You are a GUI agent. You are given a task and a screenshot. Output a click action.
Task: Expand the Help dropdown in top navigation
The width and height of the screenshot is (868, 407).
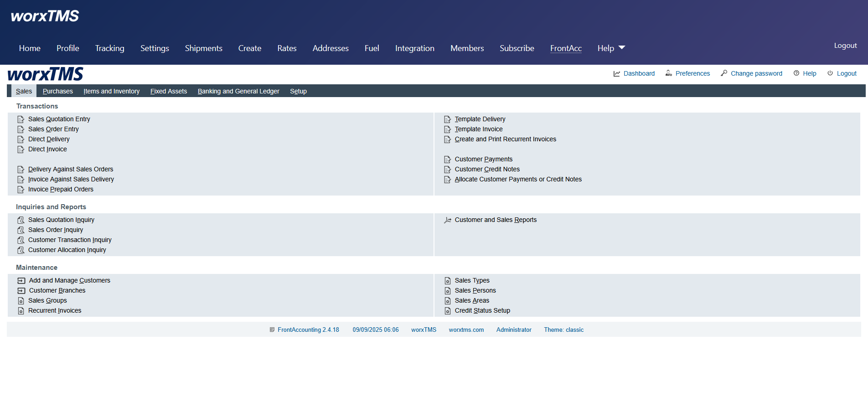(x=611, y=48)
